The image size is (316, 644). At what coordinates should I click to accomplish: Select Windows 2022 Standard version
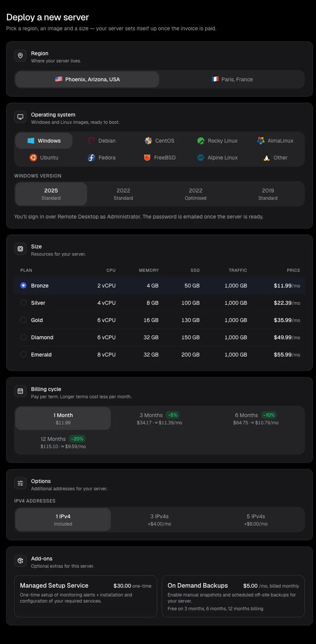click(x=123, y=194)
